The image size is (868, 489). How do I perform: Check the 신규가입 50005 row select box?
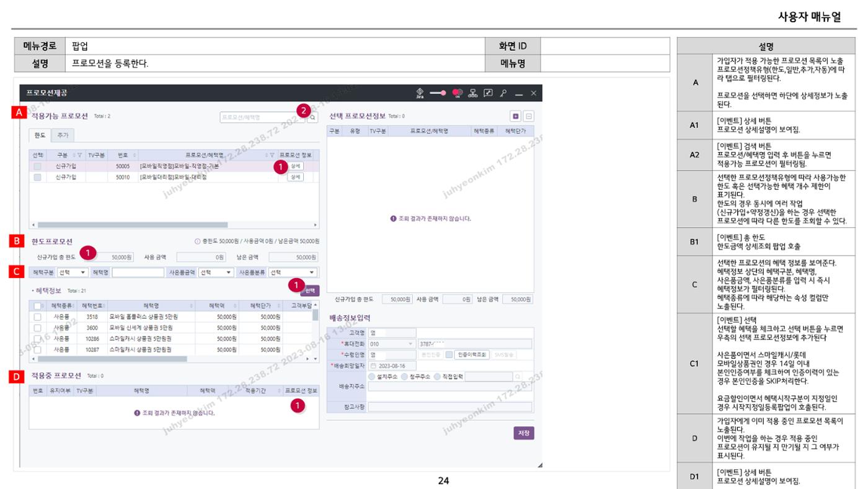click(37, 166)
